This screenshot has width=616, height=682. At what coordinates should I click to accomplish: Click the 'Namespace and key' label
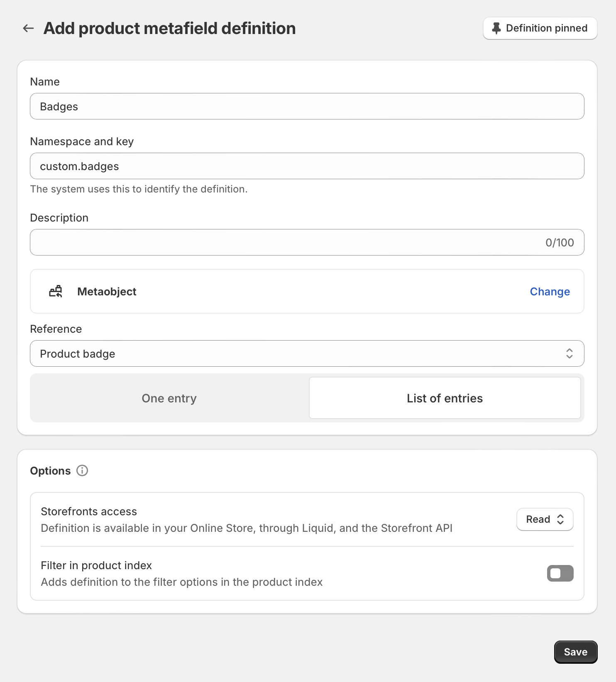coord(82,141)
